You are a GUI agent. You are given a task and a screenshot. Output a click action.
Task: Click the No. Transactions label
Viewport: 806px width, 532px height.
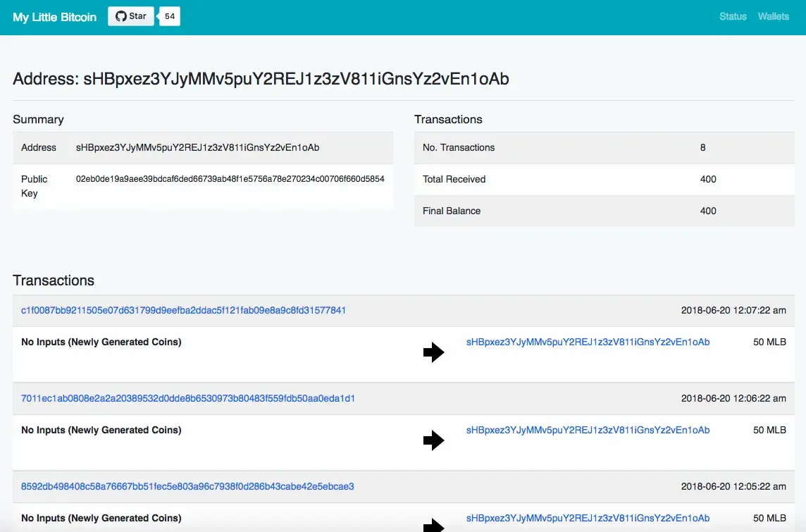coord(459,147)
